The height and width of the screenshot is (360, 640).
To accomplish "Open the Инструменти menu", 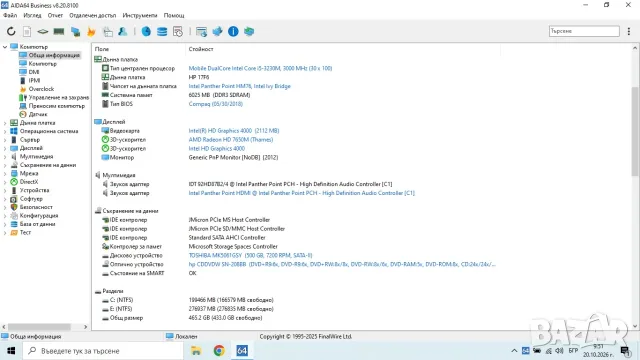I will click(140, 16).
